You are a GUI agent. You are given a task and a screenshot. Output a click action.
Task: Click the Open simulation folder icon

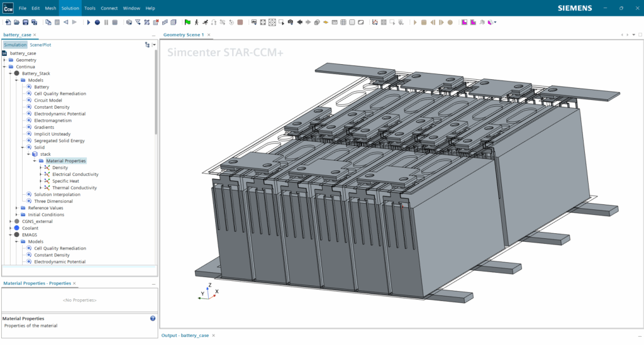(16, 23)
